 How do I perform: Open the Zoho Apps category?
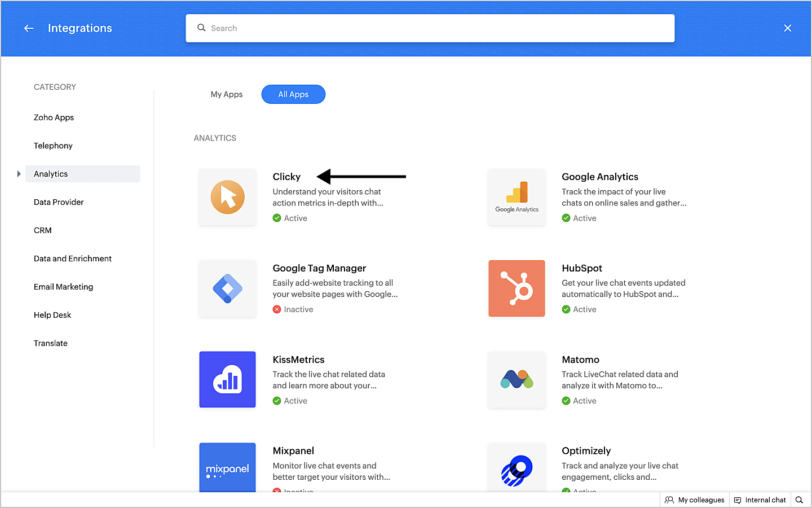point(54,117)
